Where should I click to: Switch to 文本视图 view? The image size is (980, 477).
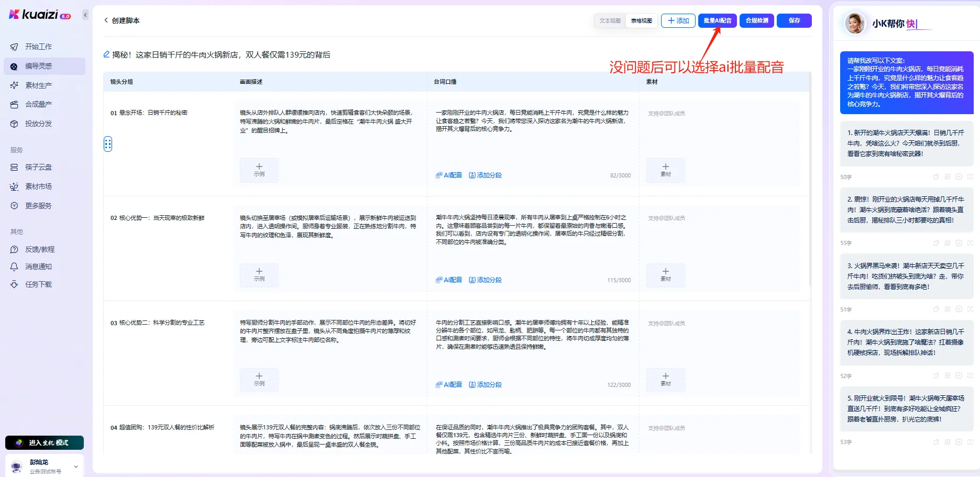click(x=610, y=21)
